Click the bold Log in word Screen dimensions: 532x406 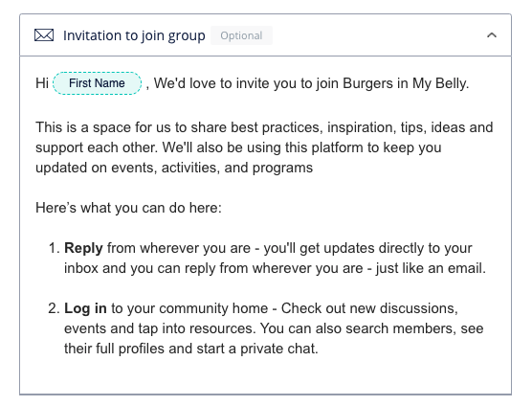(x=85, y=308)
